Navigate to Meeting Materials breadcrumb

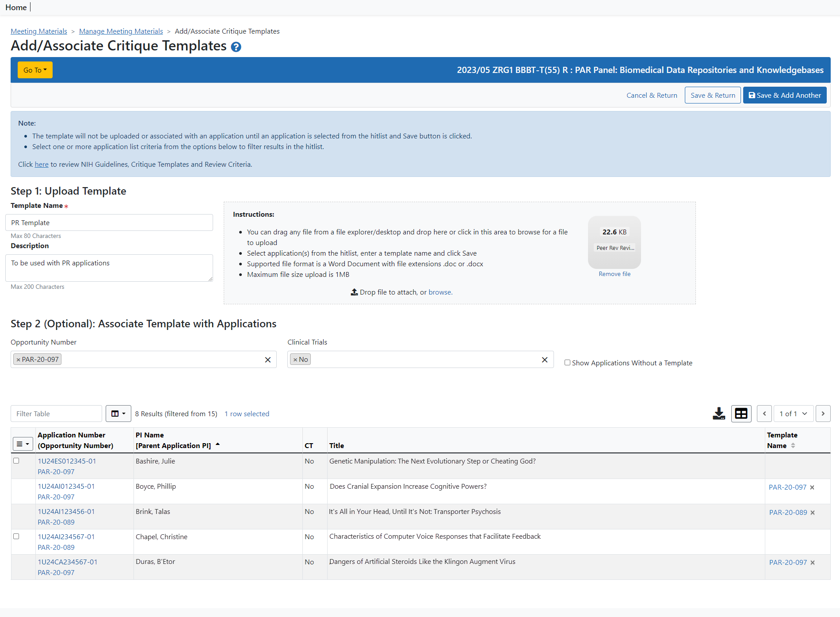39,31
